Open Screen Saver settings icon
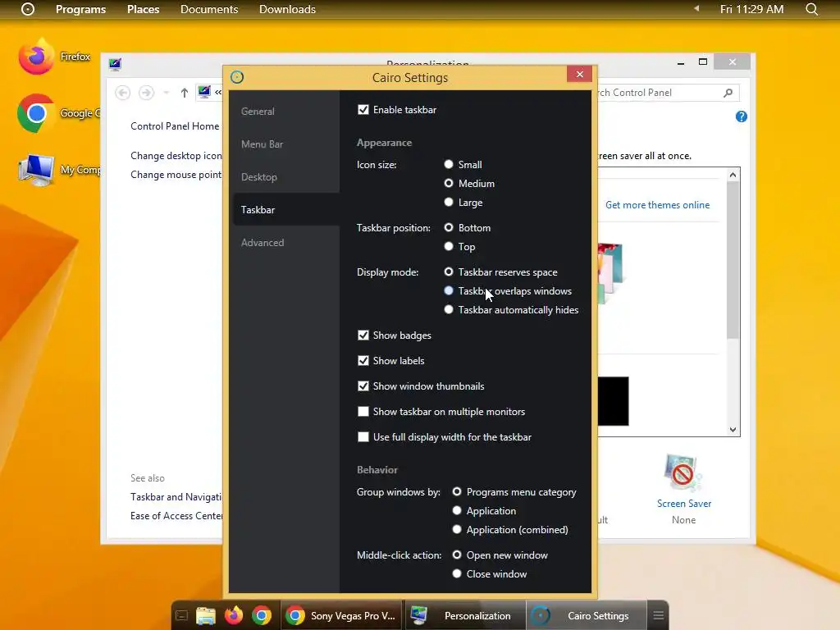Screen dimensions: 840x630 tap(682, 473)
